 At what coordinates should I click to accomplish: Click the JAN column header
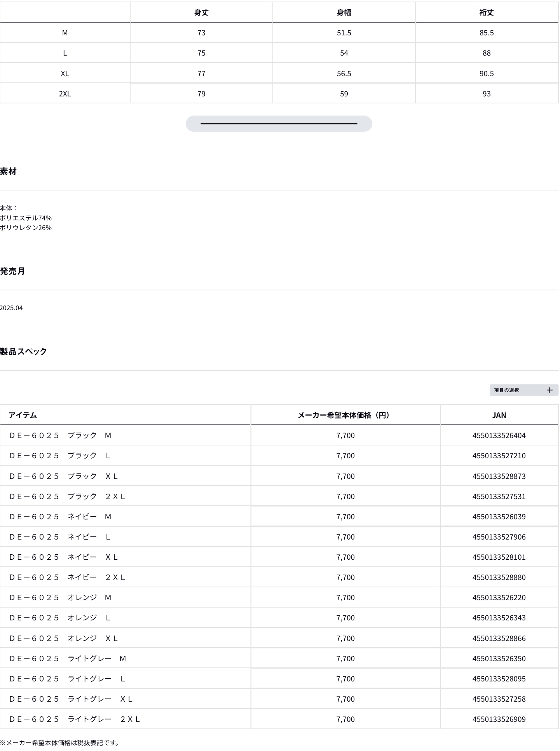click(499, 415)
